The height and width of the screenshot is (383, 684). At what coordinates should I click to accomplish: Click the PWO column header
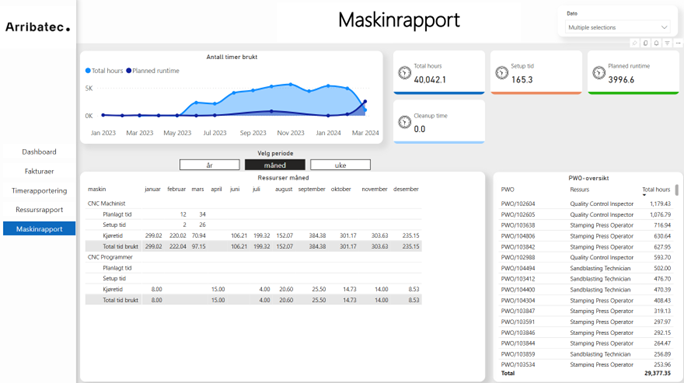pos(507,189)
